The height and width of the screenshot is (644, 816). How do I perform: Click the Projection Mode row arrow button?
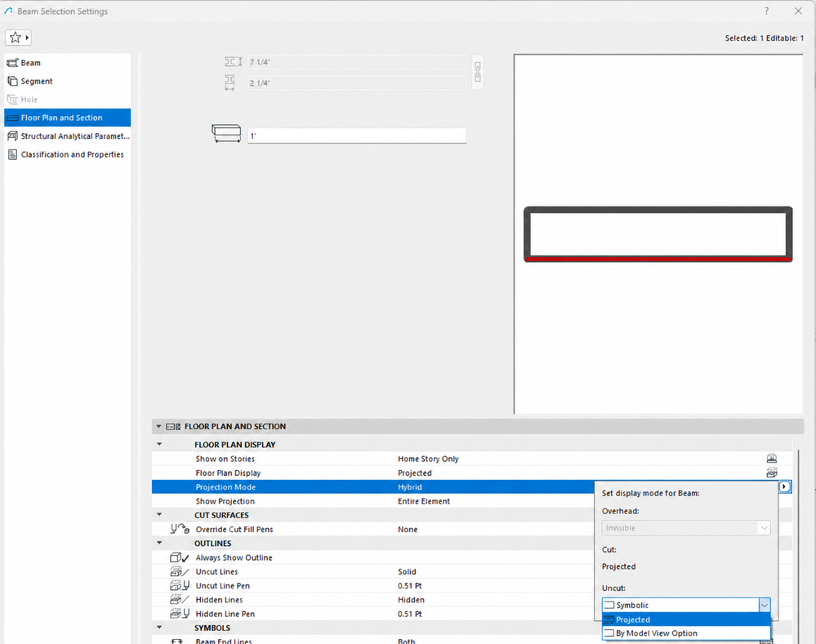tap(784, 487)
